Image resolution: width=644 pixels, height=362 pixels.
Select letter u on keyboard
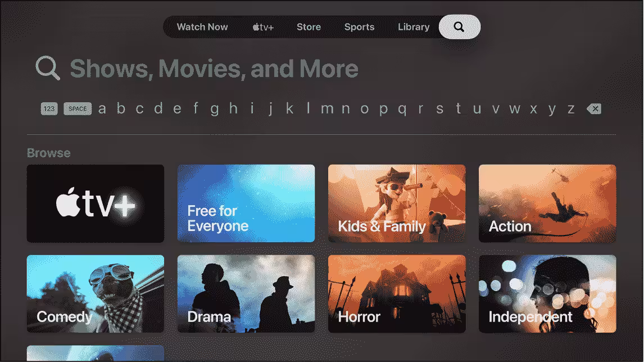[477, 109]
